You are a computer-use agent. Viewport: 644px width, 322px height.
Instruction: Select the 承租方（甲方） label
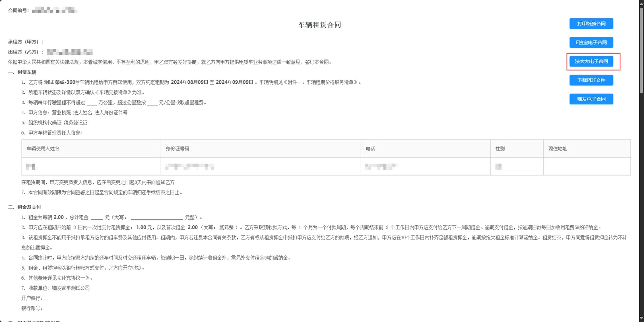(x=26, y=42)
